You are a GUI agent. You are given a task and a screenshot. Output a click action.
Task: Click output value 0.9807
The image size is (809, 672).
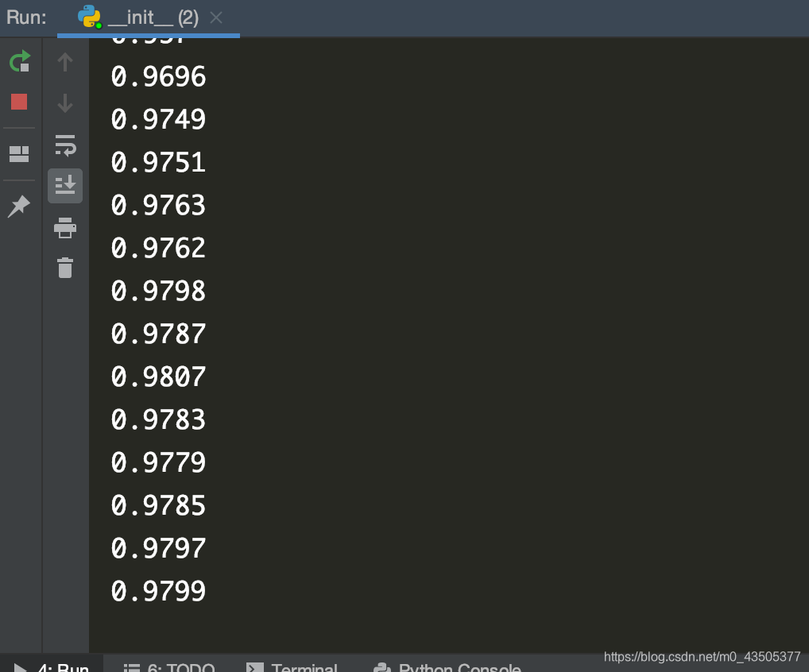coord(158,377)
